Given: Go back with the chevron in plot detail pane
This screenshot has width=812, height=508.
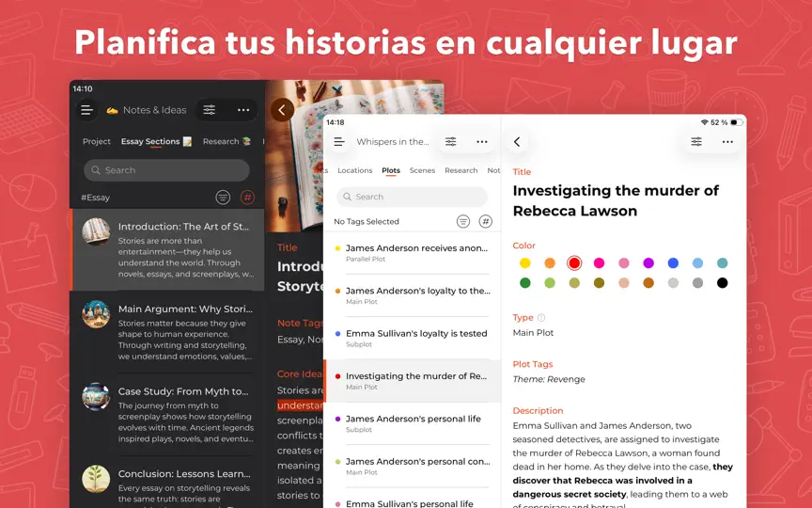Looking at the screenshot, I should click(x=517, y=141).
